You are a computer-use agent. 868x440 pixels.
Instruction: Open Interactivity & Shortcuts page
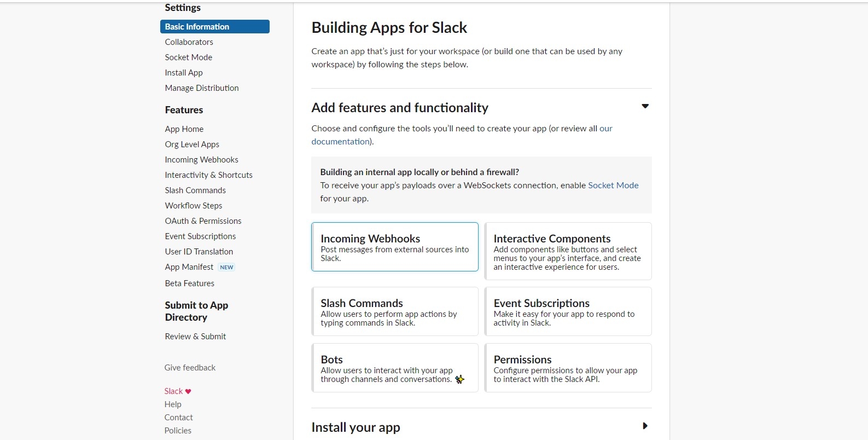[x=209, y=175]
